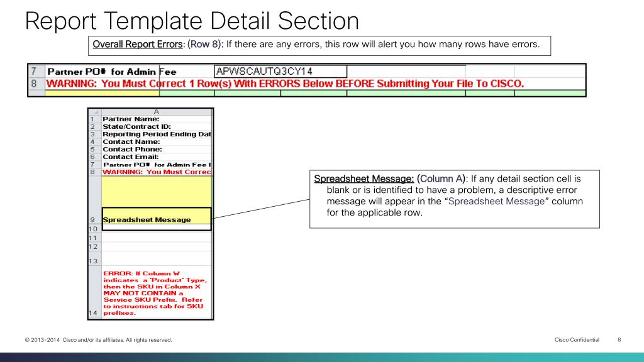644x362 pixels.
Task: Select the 'Overall Report Errors' underlined heading
Action: pyautogui.click(x=138, y=45)
